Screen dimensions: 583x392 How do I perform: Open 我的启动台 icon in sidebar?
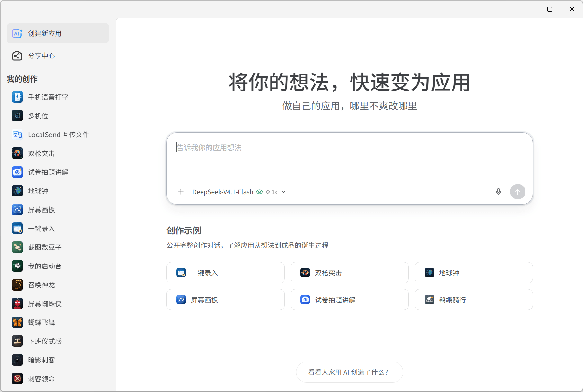pyautogui.click(x=17, y=266)
